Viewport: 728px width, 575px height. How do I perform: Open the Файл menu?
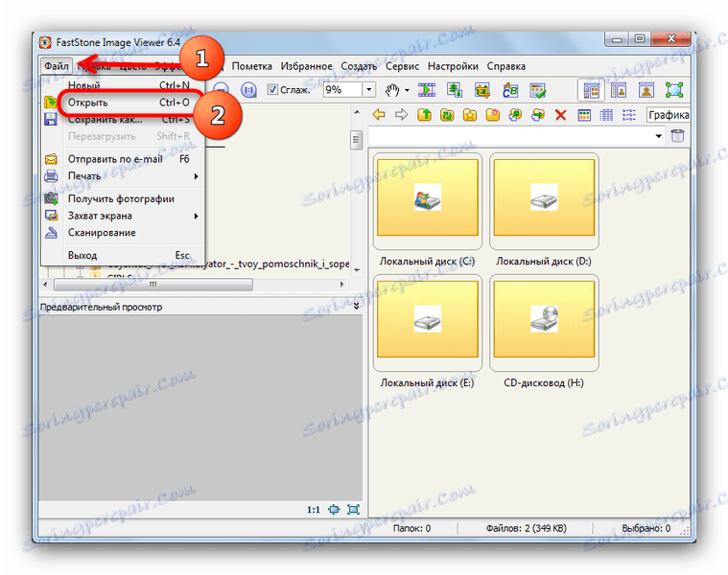point(57,66)
